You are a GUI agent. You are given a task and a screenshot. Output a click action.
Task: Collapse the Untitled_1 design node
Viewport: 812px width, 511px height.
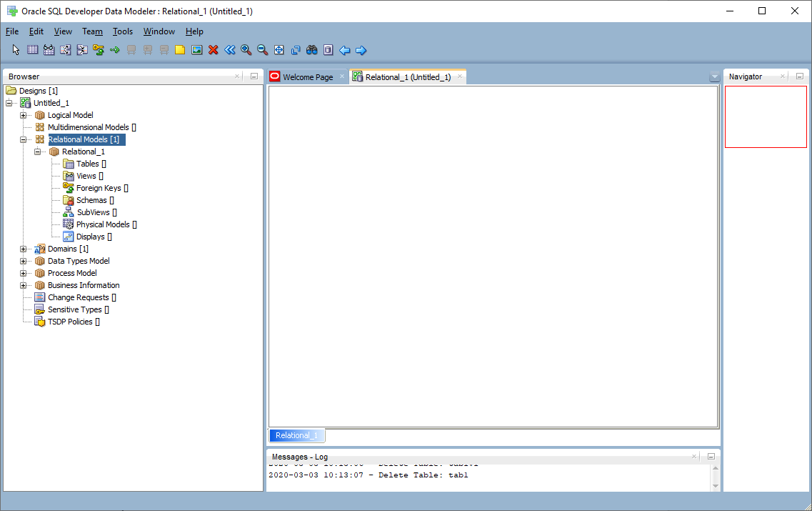tap(9, 103)
